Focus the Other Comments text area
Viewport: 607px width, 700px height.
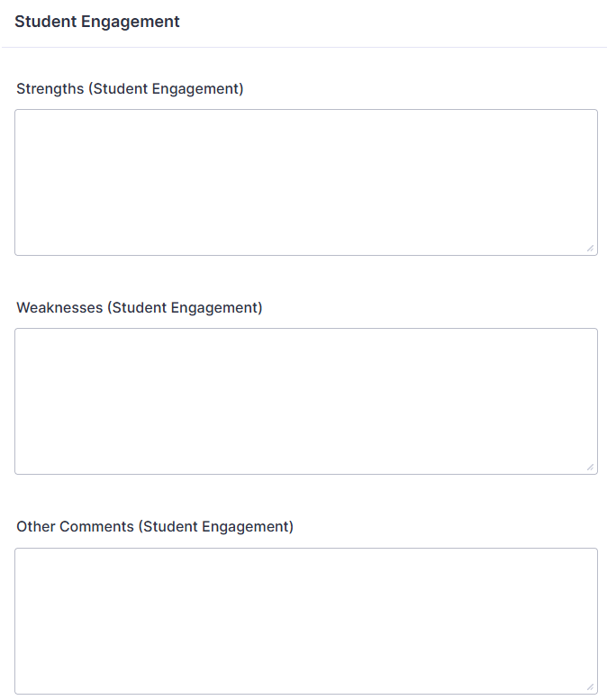tap(306, 621)
